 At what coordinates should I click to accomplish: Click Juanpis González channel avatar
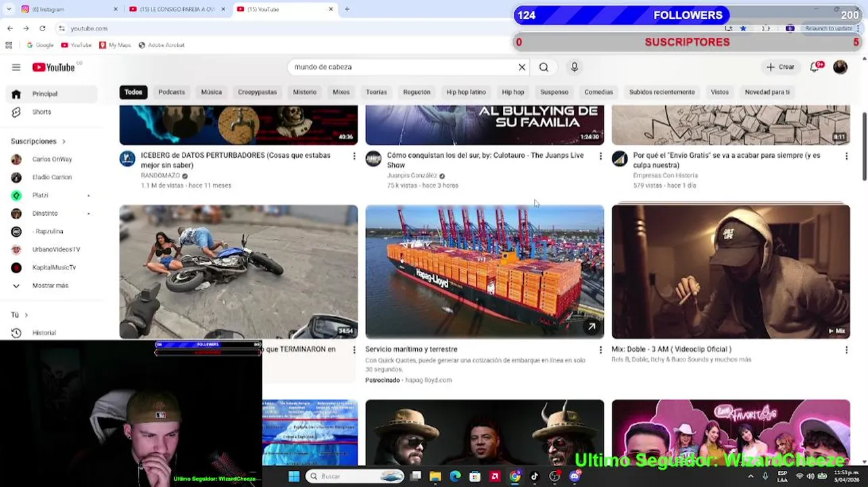coord(373,159)
